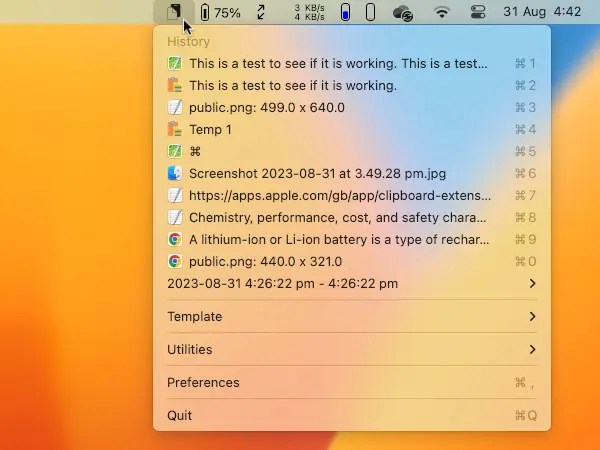The width and height of the screenshot is (600, 450).
Task: Click the paste icon beside second test entry
Action: (175, 85)
